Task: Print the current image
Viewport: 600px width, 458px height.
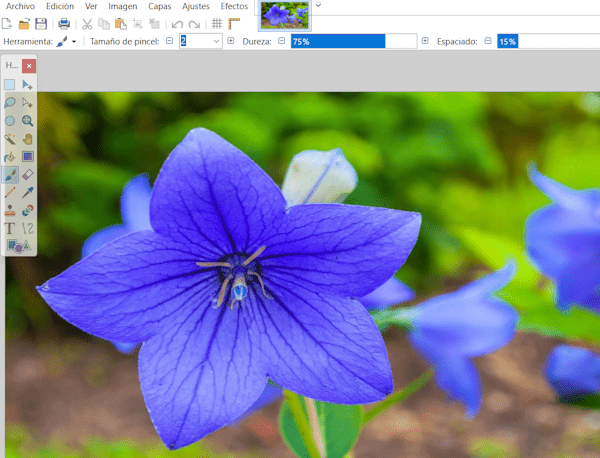Action: point(64,24)
